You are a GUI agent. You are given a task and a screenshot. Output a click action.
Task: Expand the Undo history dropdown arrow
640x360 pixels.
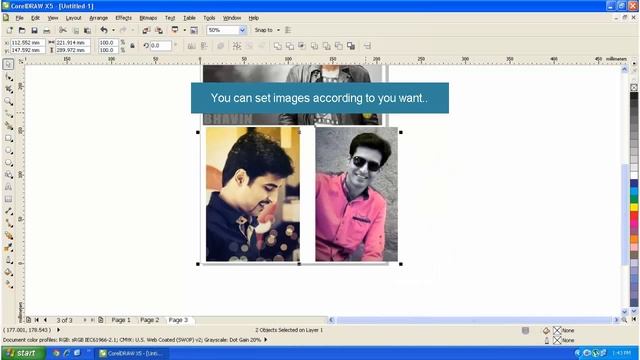pyautogui.click(x=113, y=30)
